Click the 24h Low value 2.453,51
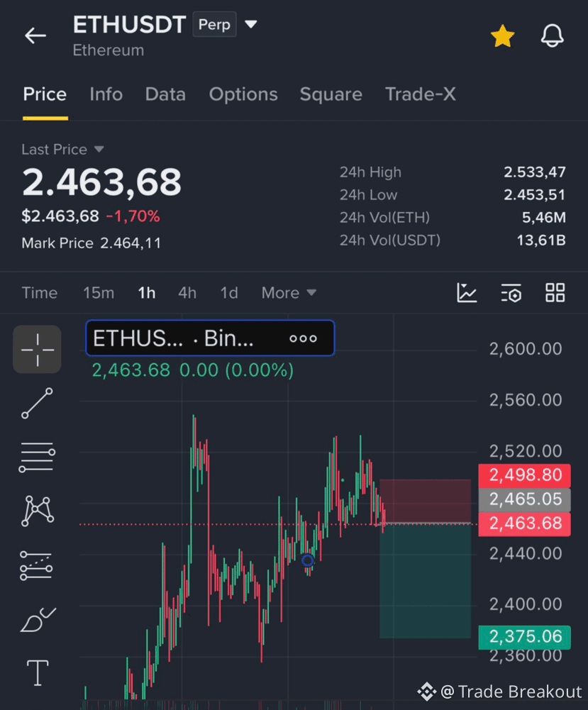Viewport: 588px width, 710px height. [x=535, y=195]
